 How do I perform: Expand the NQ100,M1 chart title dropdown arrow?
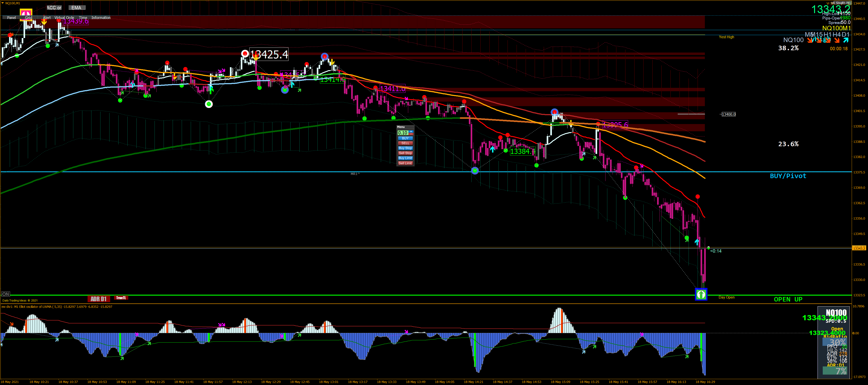(x=3, y=3)
